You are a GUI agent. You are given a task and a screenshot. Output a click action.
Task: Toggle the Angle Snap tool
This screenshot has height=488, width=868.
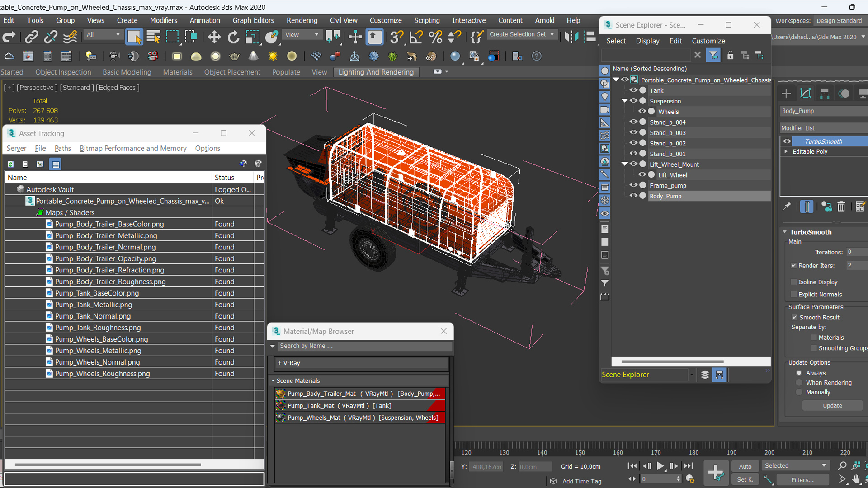pos(416,37)
